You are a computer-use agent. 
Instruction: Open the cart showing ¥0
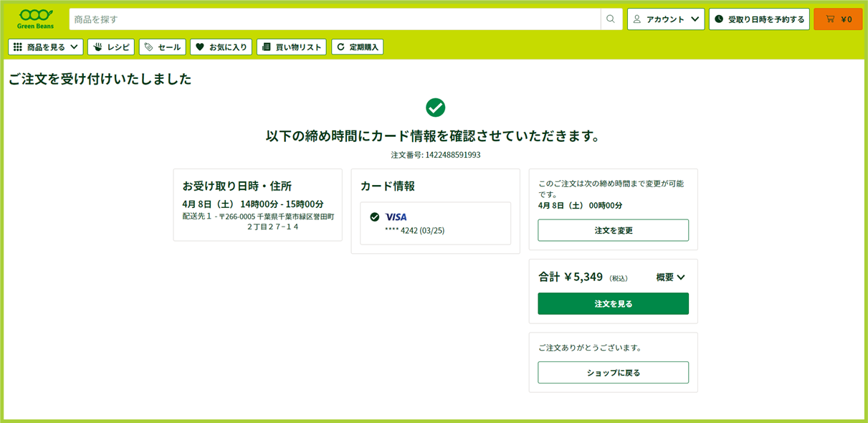tap(838, 19)
